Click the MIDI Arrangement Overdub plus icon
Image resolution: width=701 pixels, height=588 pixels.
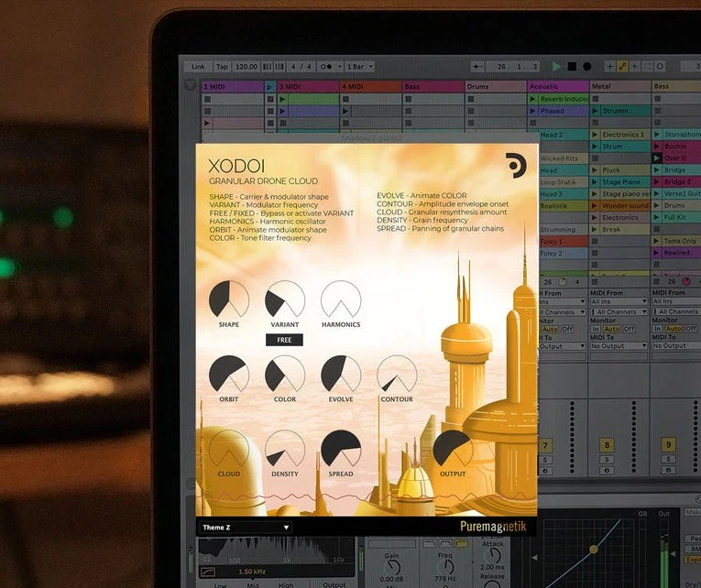tap(609, 67)
